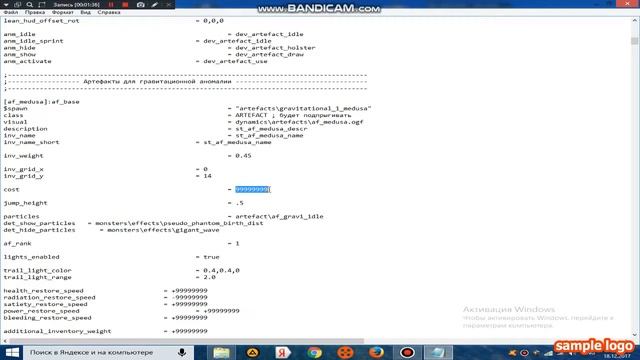Screen dimensions: 640x360
Task: Click the trail_light_color value 0.4,0.4,0
Action: pos(221,270)
